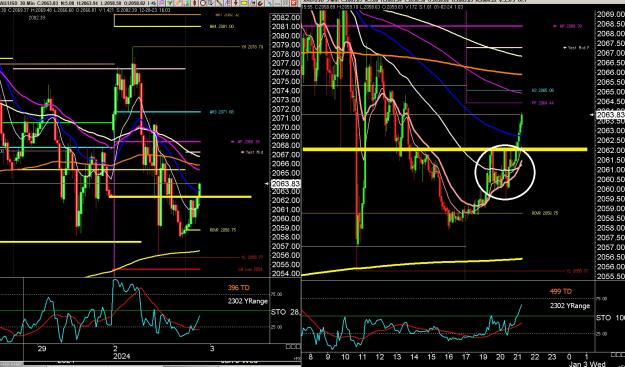Click the STO 28 value on left stochastic panel
This screenshot has height=367, width=625.
285,312
